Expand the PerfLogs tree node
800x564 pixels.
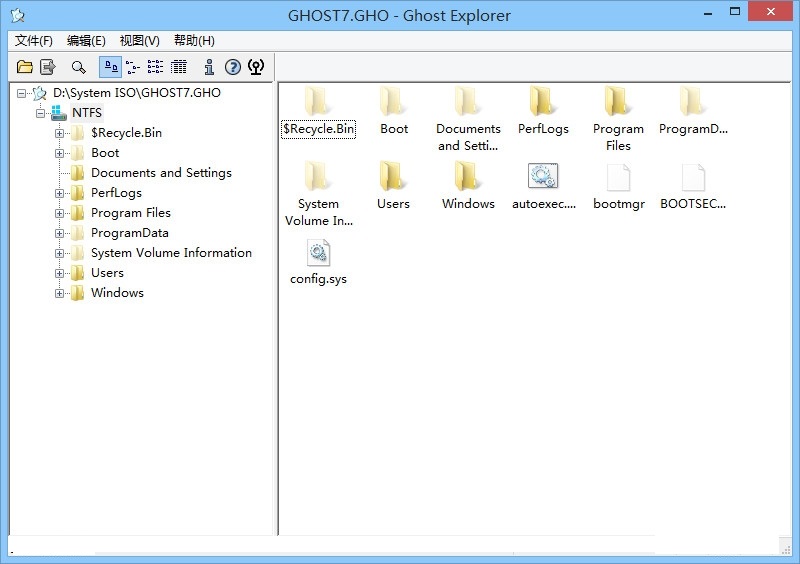(60, 193)
